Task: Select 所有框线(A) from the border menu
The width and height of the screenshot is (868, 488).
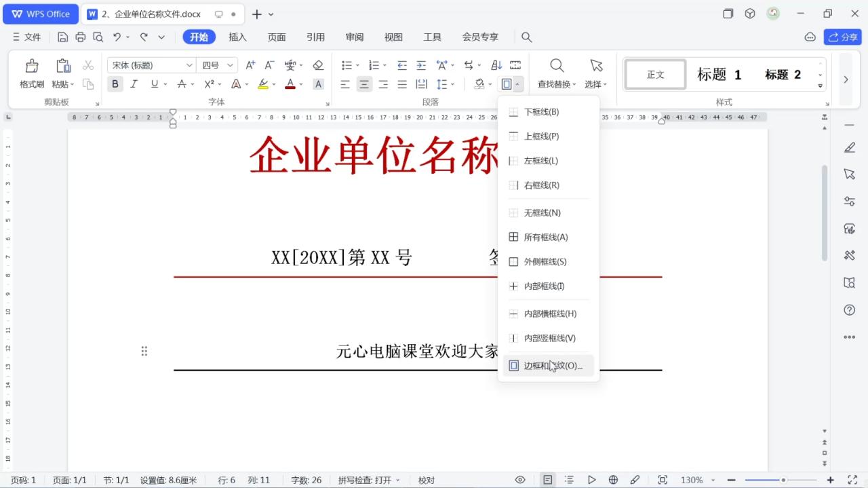Action: (549, 238)
